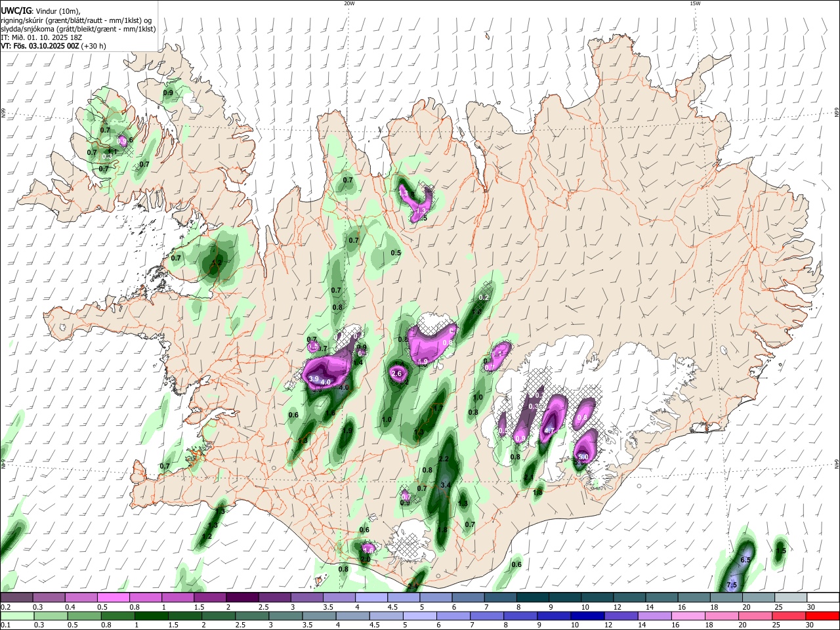Click the '0.1' label starting the rain scale
The image size is (840, 630).
click(x=5, y=625)
